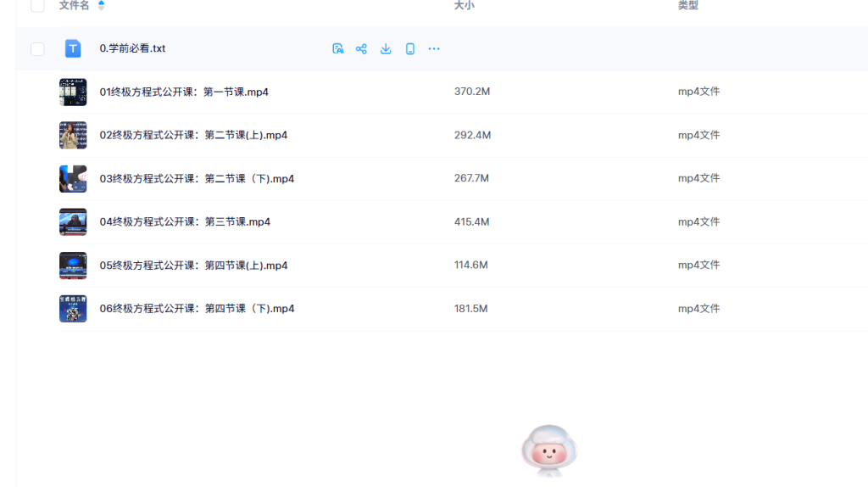Click thumbnail of 06 第四节课（下）video
This screenshot has width=868, height=487.
(73, 309)
